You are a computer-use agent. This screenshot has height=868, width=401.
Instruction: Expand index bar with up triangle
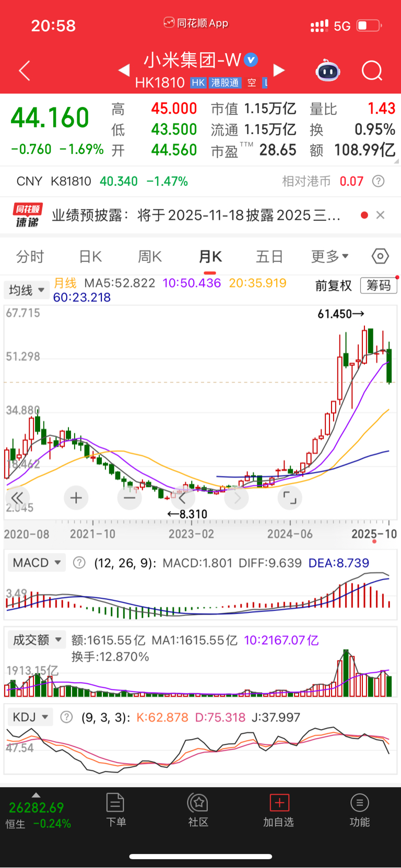36,795
